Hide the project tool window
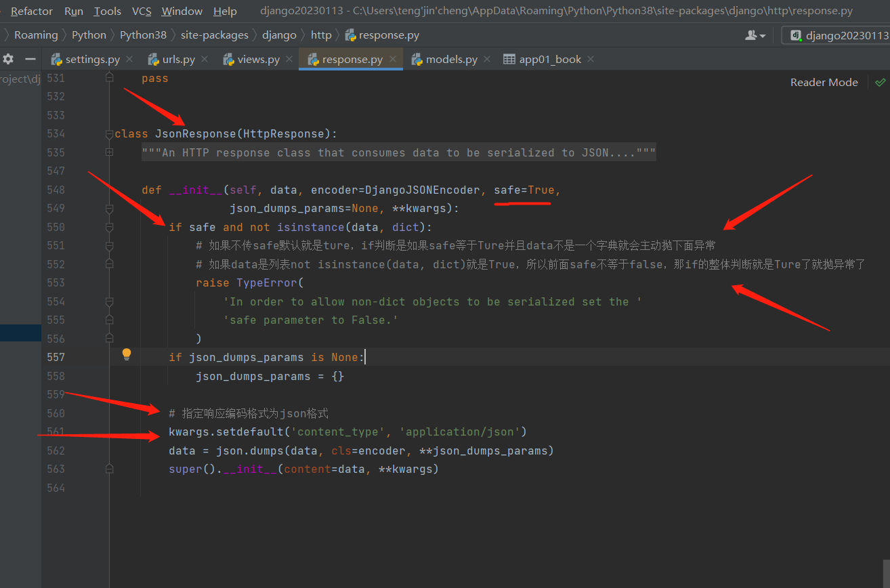890x588 pixels. (x=30, y=59)
